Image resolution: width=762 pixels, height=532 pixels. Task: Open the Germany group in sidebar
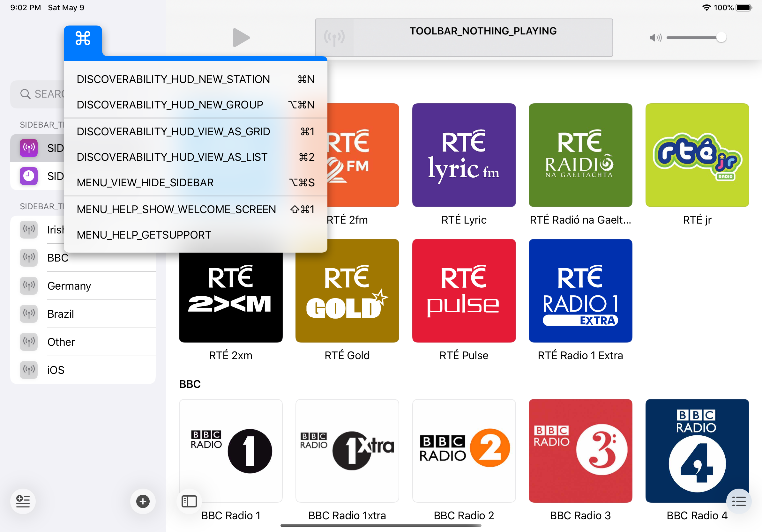(69, 285)
